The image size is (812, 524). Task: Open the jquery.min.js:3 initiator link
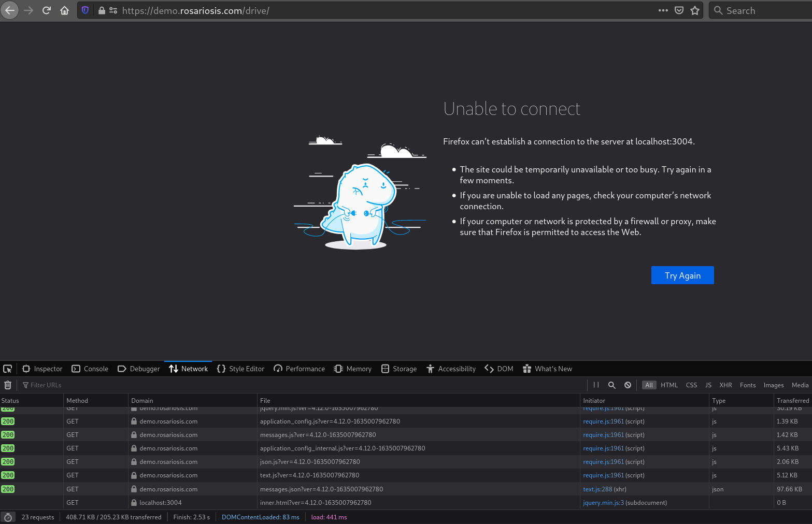tap(603, 502)
